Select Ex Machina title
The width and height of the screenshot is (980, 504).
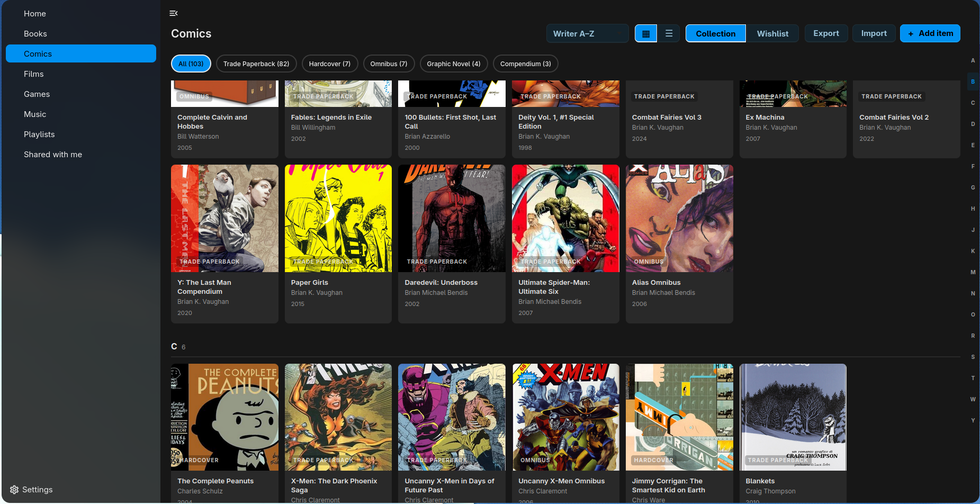point(765,118)
